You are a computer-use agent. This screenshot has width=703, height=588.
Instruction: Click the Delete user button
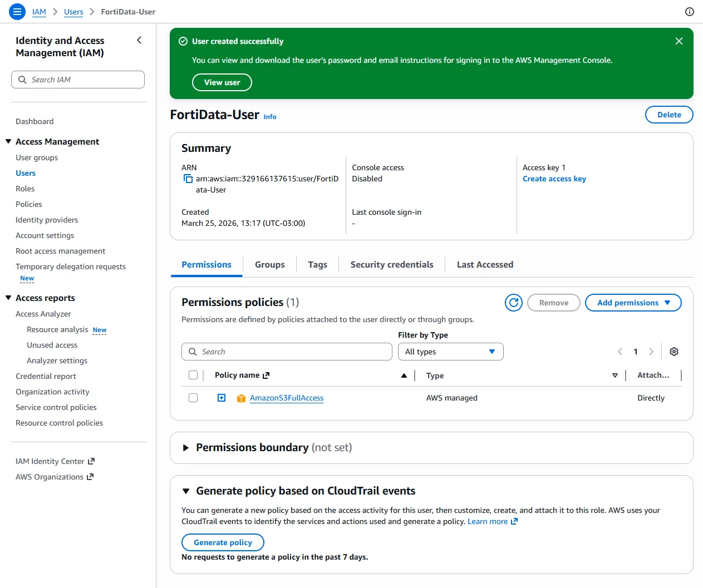click(x=669, y=115)
